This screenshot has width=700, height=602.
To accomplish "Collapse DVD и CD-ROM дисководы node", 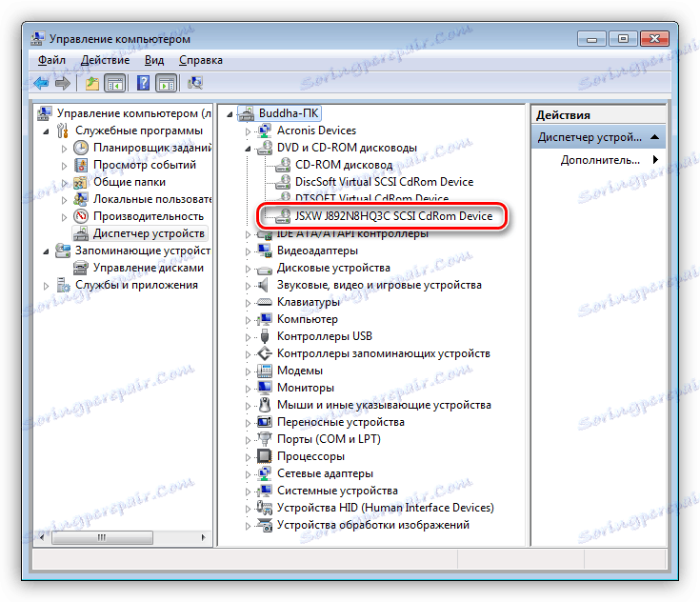I will [248, 149].
